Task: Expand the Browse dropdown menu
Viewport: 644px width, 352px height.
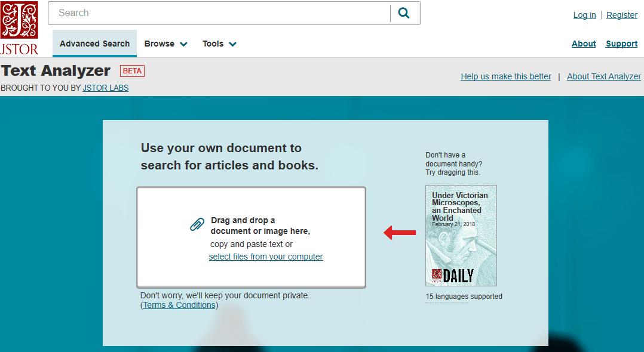Action: 165,44
